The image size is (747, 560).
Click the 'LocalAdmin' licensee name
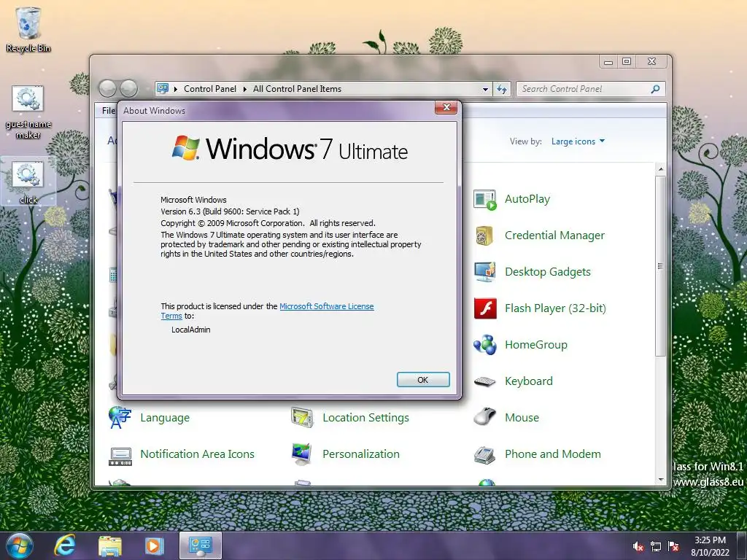(190, 330)
